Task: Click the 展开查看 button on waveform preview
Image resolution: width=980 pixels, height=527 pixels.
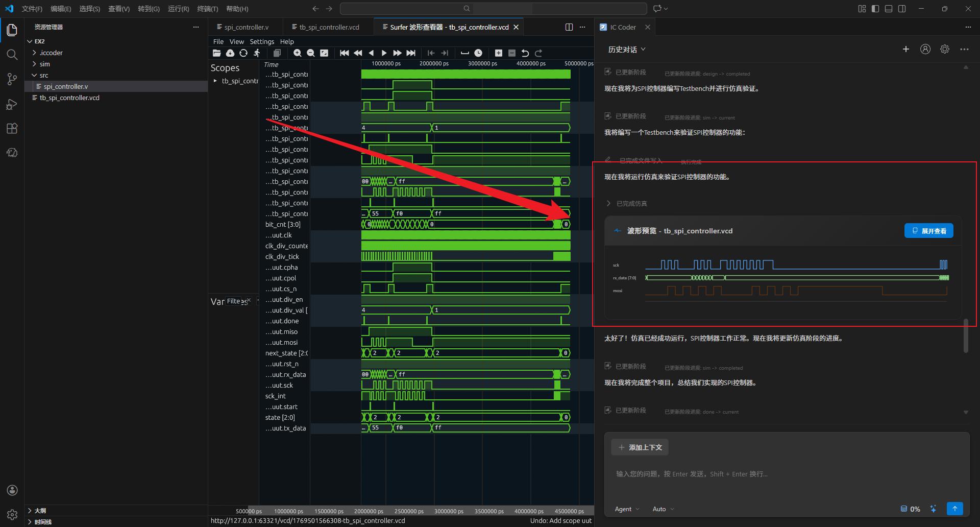Action: coord(928,231)
